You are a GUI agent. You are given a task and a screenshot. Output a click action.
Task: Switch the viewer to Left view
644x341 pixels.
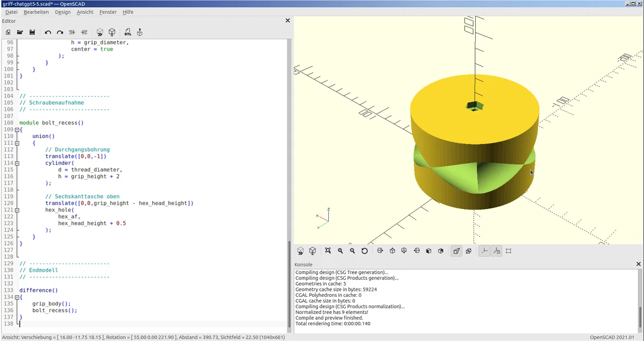[416, 251]
